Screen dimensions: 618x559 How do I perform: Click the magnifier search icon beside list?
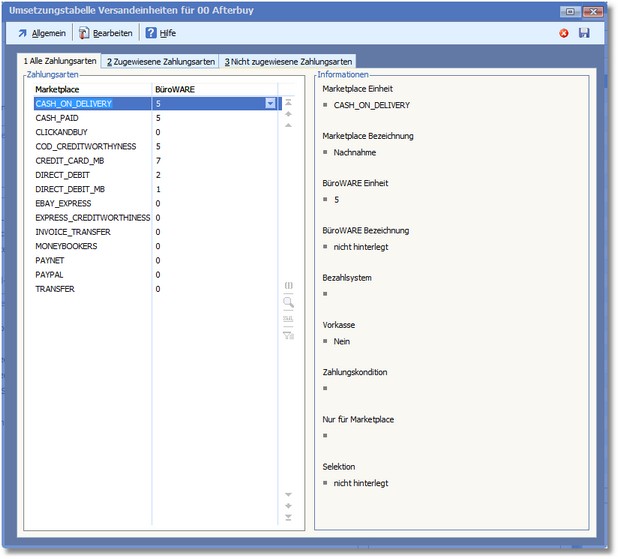[x=289, y=301]
